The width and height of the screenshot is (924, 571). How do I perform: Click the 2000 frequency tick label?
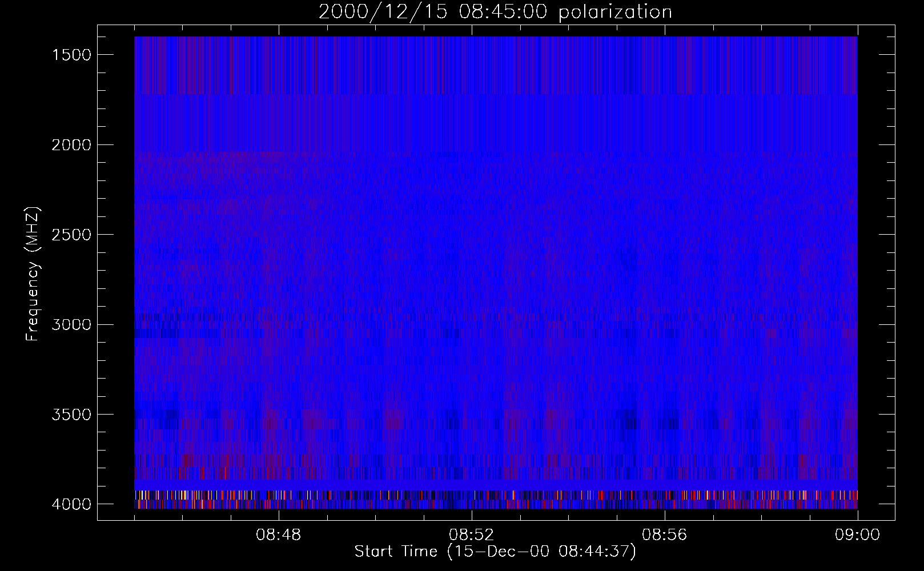(71, 144)
